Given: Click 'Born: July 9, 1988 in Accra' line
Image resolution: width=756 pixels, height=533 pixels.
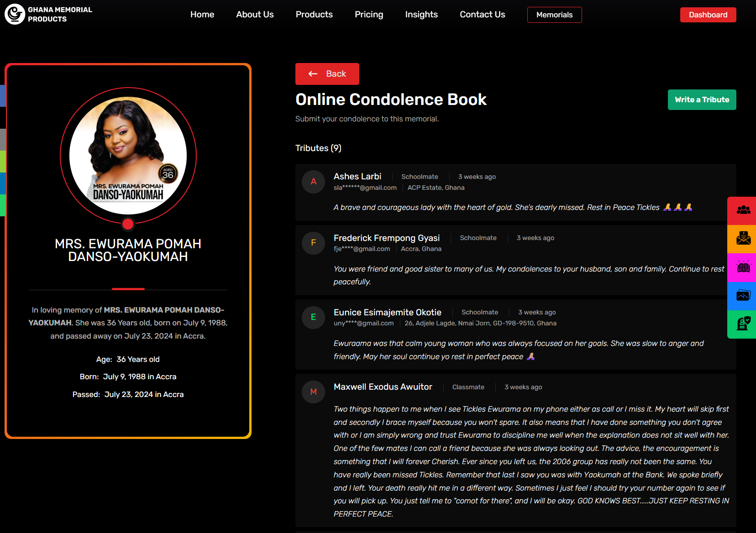Looking at the screenshot, I should (128, 377).
